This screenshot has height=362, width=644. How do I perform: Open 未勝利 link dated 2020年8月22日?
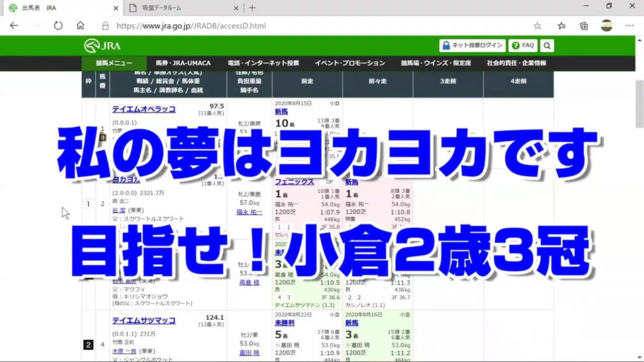(x=284, y=323)
